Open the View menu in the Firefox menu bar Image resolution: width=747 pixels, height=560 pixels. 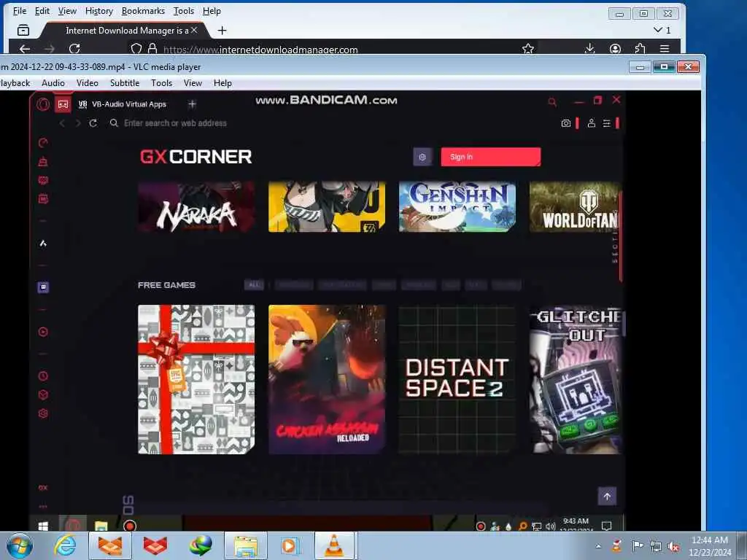point(67,11)
